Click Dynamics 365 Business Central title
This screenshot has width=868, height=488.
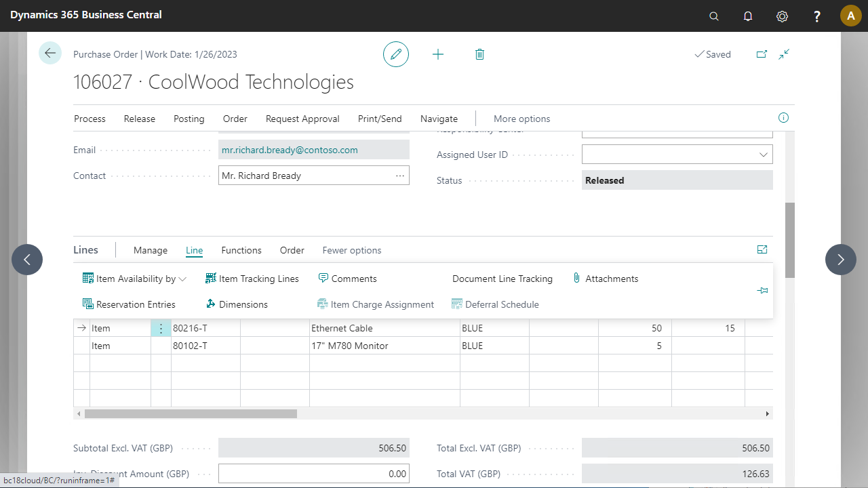pyautogui.click(x=86, y=15)
